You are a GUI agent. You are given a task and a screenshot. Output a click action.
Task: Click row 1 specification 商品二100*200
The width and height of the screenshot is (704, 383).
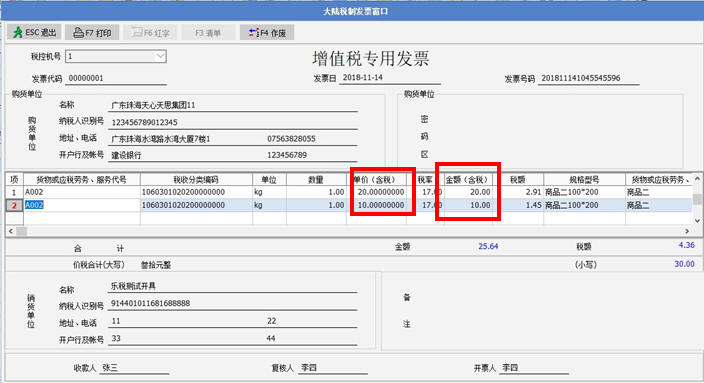584,192
